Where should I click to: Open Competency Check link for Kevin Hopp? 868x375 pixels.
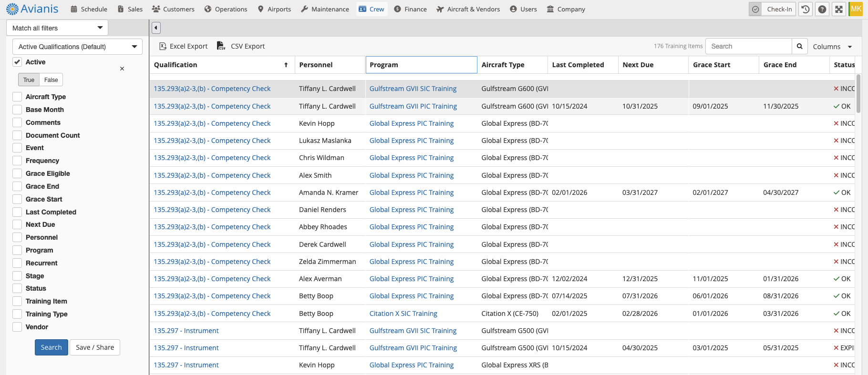click(x=212, y=123)
